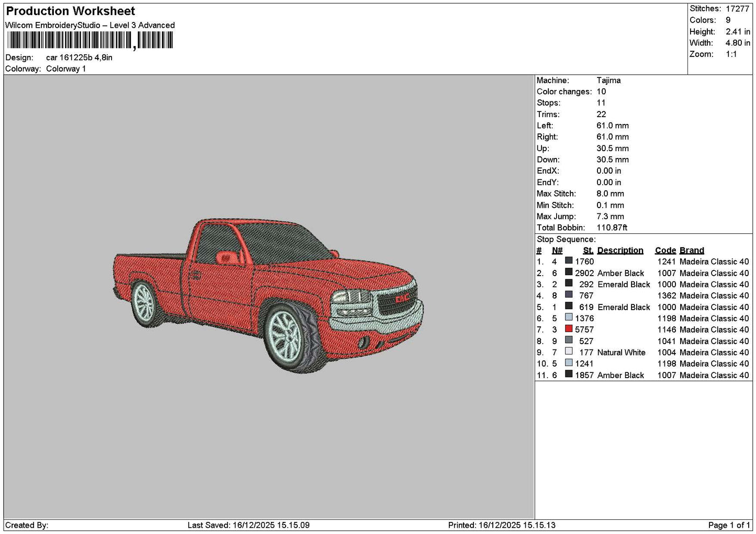Select the Amber Black swatch for stop 11
The image size is (756, 534).
click(x=569, y=374)
